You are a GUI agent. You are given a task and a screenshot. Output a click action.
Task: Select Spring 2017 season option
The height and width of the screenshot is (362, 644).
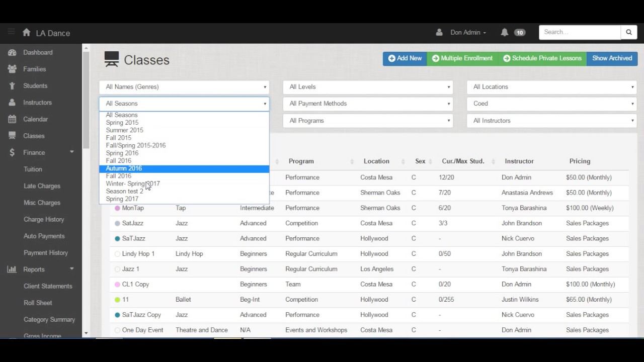(184, 199)
